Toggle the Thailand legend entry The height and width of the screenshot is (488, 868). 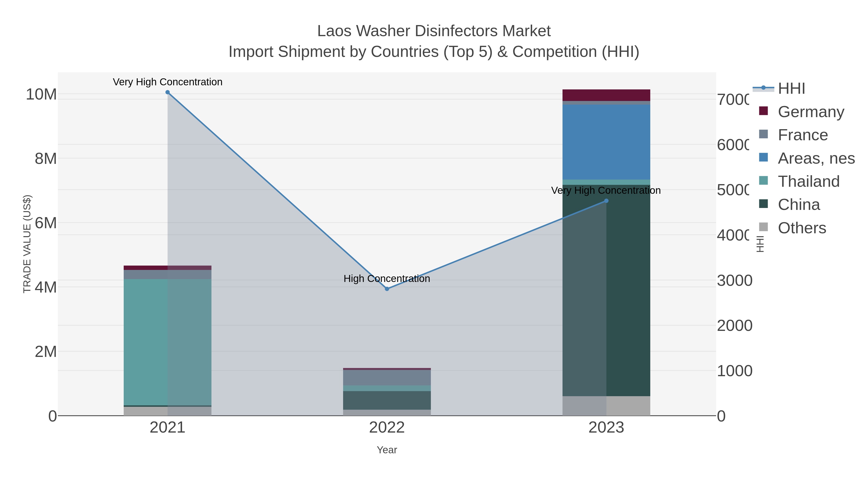799,181
